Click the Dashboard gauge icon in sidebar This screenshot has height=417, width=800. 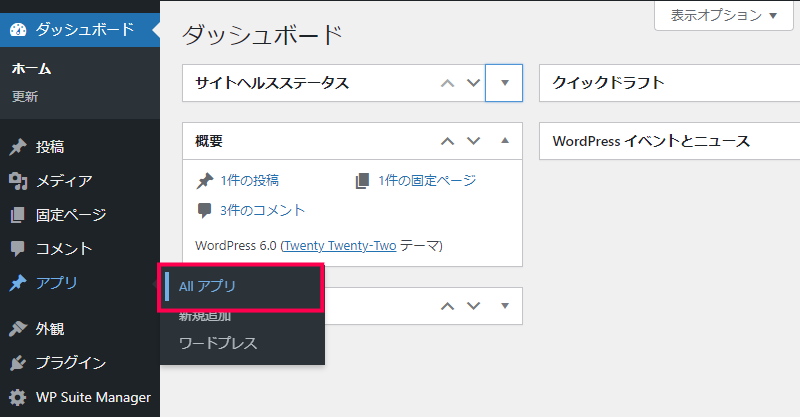18,30
